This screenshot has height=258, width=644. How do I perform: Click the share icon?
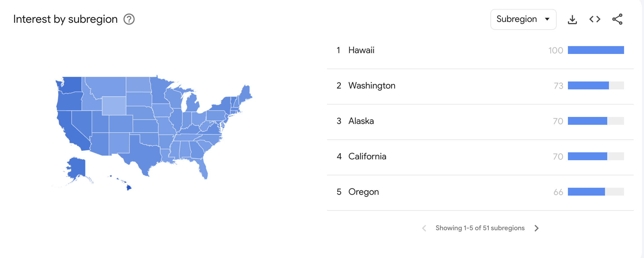pos(617,19)
